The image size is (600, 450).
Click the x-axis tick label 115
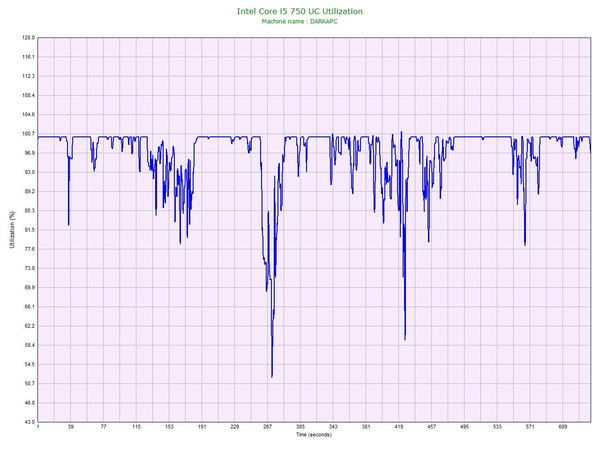tap(136, 427)
